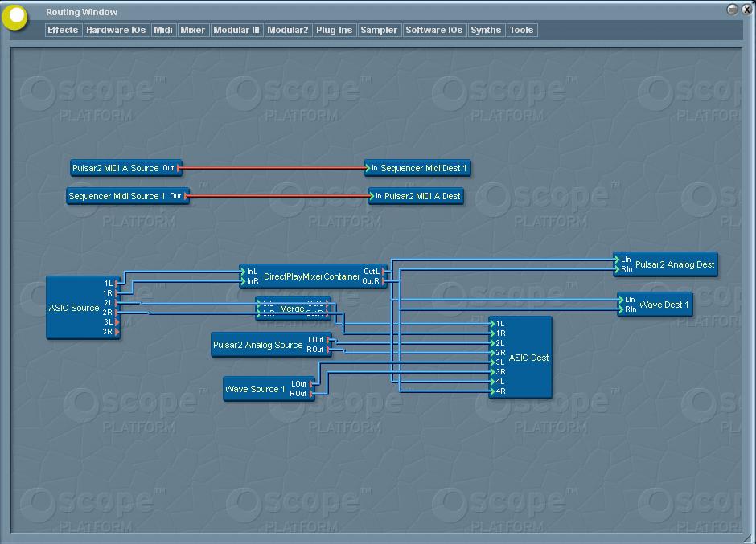Image resolution: width=756 pixels, height=544 pixels.
Task: Click the 4R input port on ASIO Dest
Action: (x=492, y=391)
